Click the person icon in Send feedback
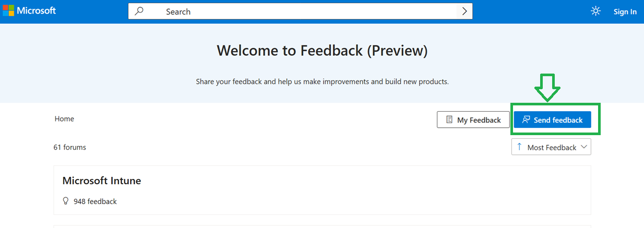The width and height of the screenshot is (644, 228). (526, 120)
